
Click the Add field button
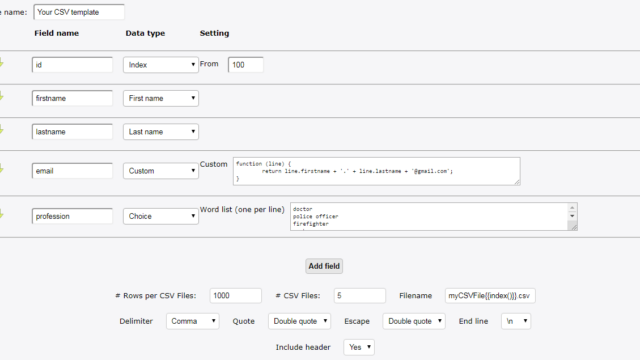click(x=324, y=266)
